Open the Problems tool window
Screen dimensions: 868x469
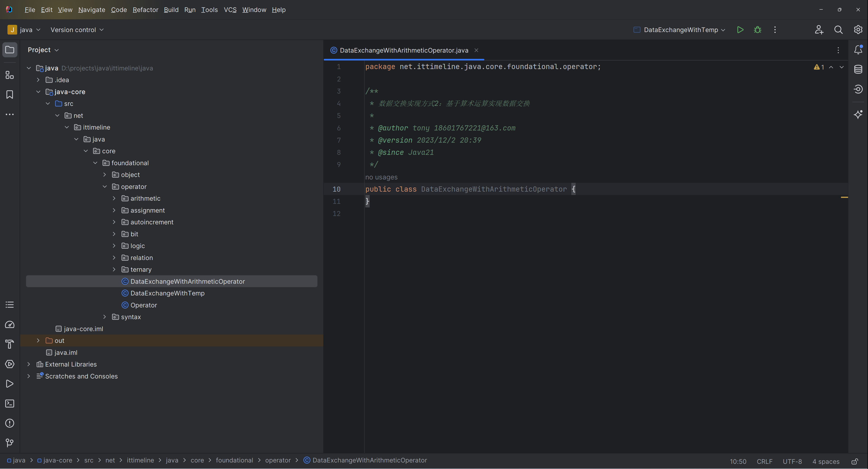click(x=10, y=423)
